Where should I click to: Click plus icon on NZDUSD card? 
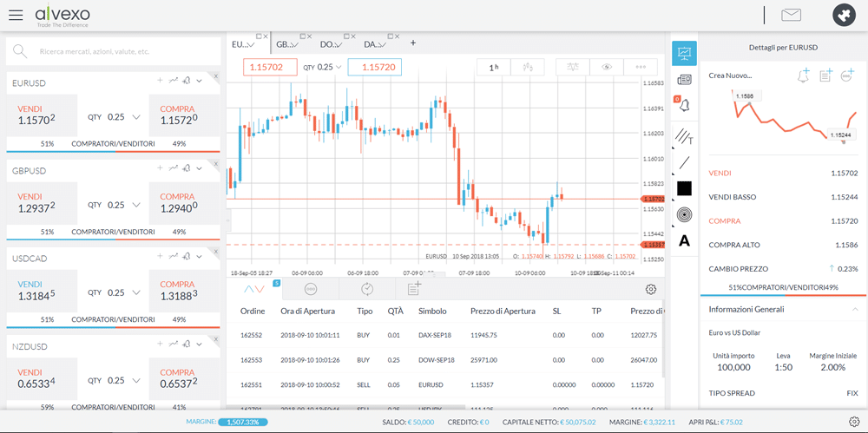pyautogui.click(x=160, y=344)
